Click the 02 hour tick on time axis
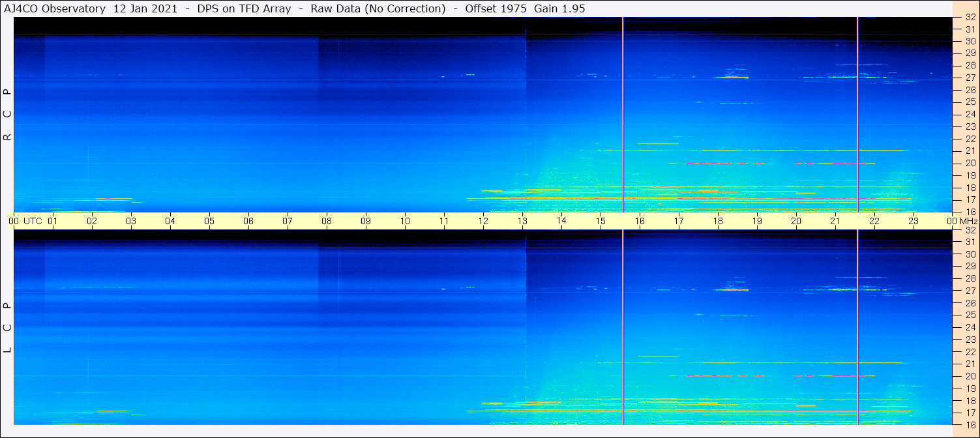980x438 pixels. (x=92, y=221)
